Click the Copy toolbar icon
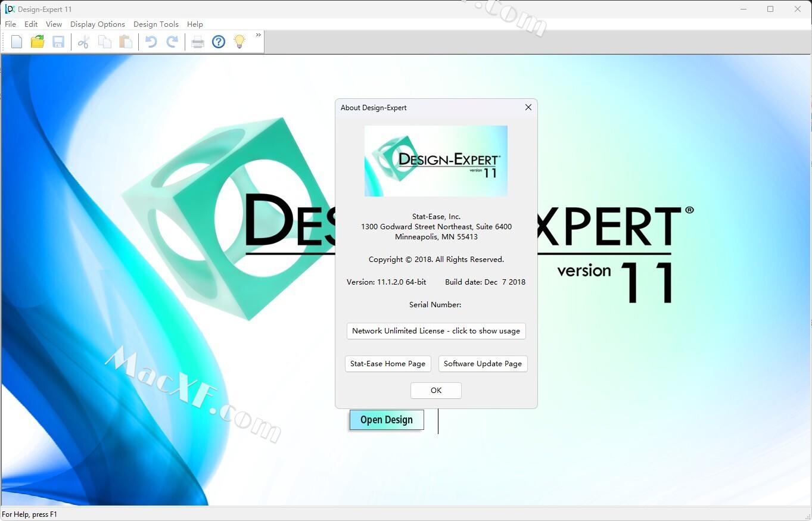The height and width of the screenshot is (521, 812). [x=105, y=42]
